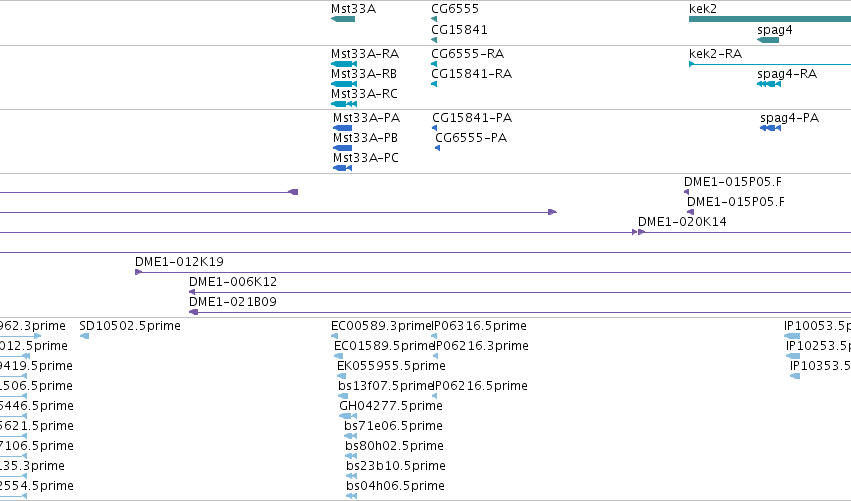
Task: Click the Mst33A-PC protein label
Action: [366, 158]
